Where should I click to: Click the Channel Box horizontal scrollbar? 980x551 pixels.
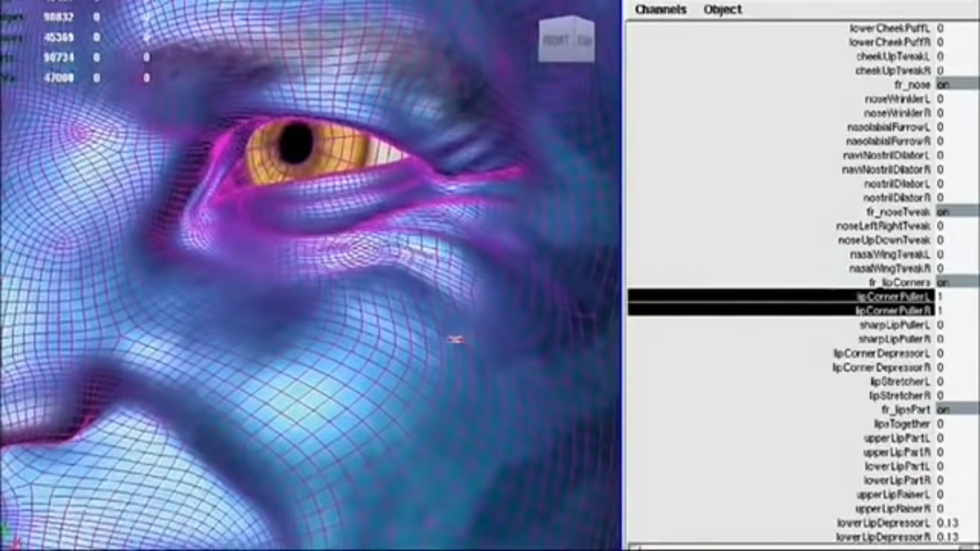[789, 547]
